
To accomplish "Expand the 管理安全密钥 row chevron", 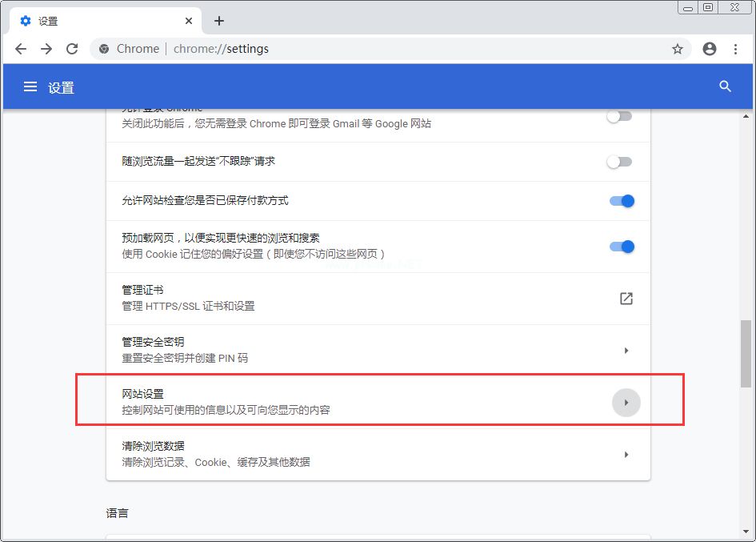I will point(626,350).
